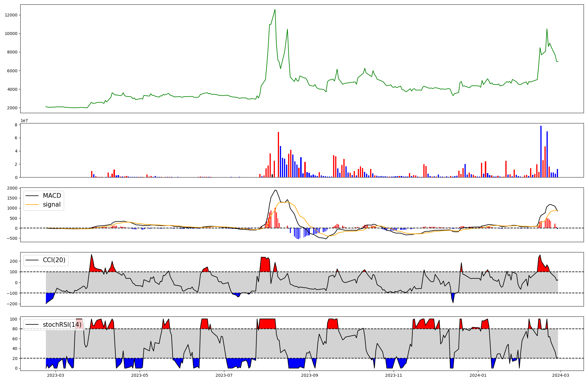Click the highest peak of the black MACD line
588x382 pixels.
[x=275, y=190]
